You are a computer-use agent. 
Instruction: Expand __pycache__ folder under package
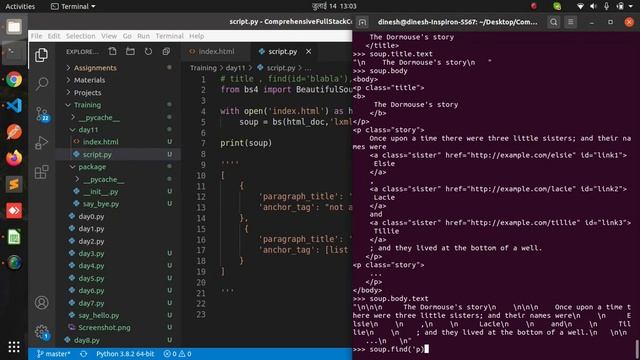click(104, 179)
